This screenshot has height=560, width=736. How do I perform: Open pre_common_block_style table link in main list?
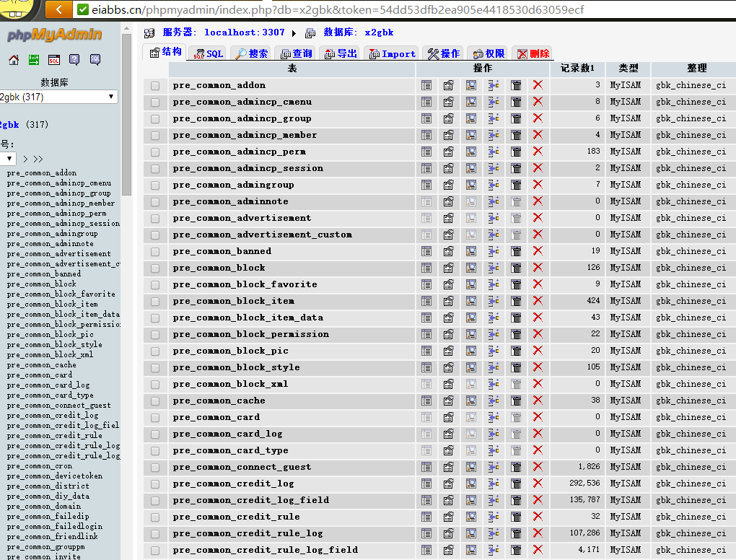click(236, 367)
